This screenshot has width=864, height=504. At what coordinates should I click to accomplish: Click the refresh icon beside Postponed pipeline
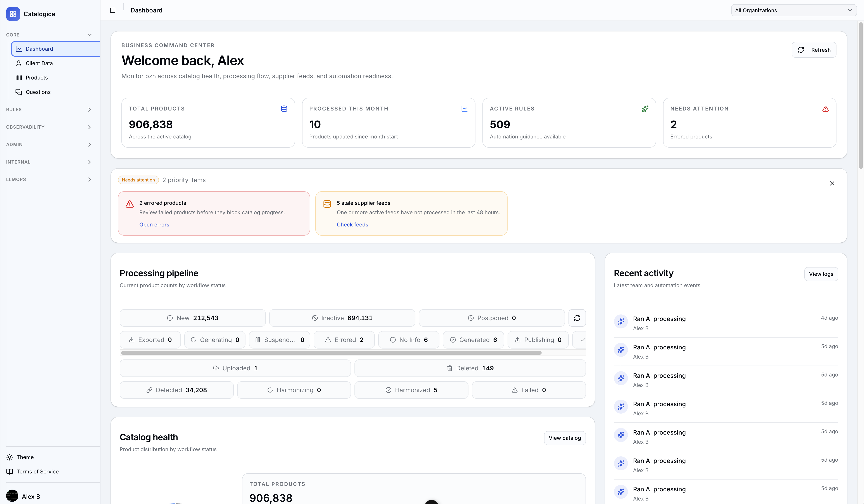(577, 318)
